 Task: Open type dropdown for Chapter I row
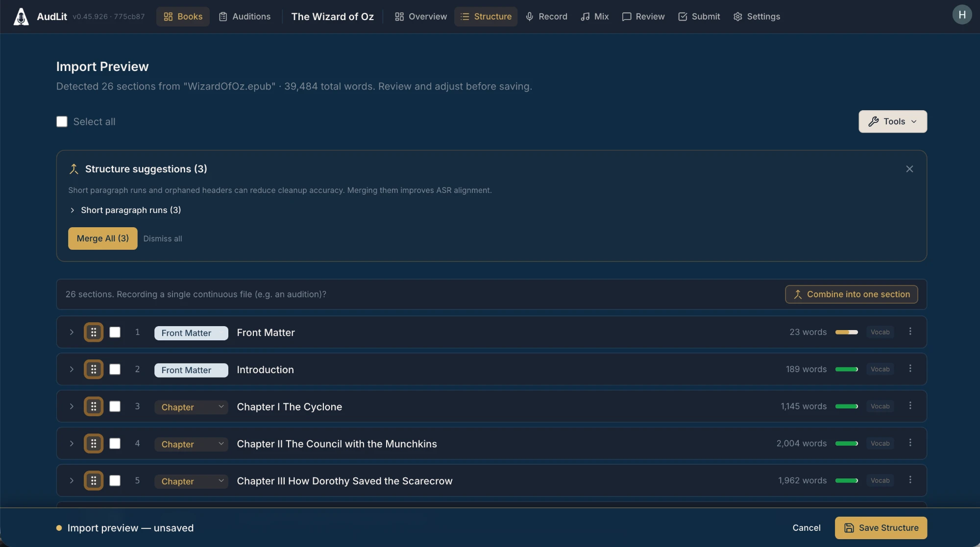(191, 407)
